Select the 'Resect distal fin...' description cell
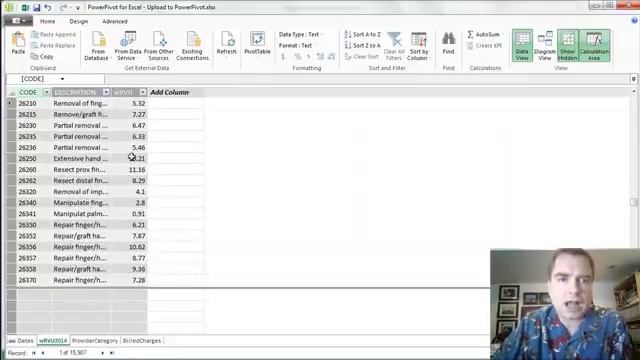Viewport: 640px width, 360px height. pyautogui.click(x=81, y=180)
